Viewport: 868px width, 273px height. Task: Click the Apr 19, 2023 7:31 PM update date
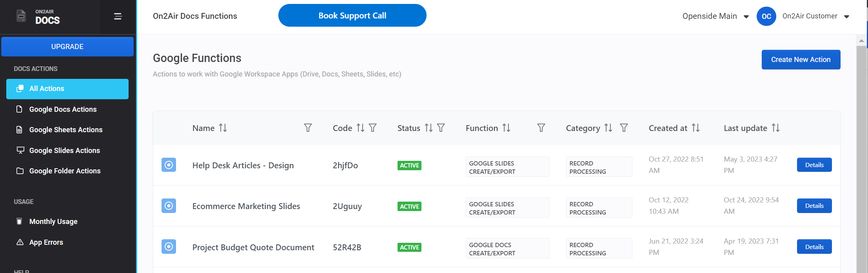(x=751, y=247)
